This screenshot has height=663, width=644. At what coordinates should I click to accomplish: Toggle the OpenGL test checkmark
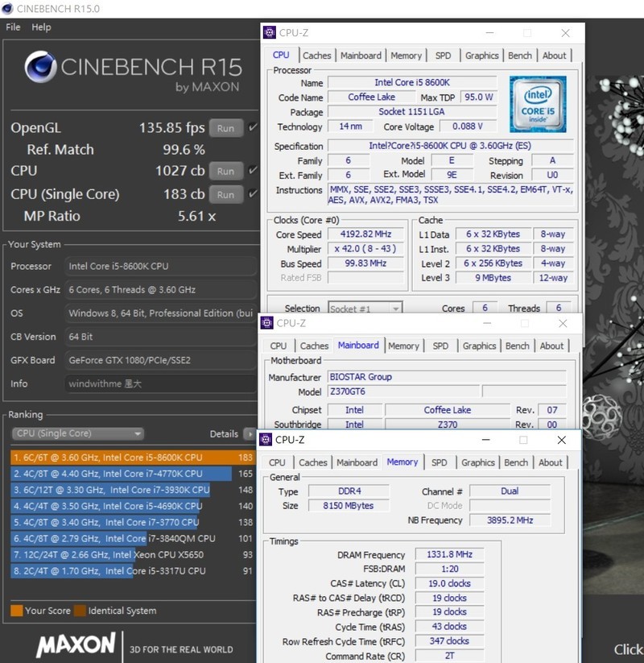(x=253, y=127)
